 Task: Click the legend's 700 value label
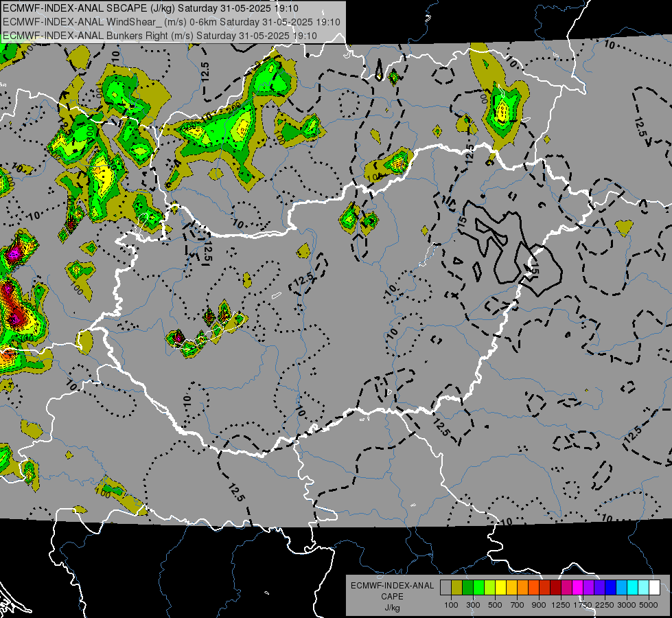click(518, 605)
